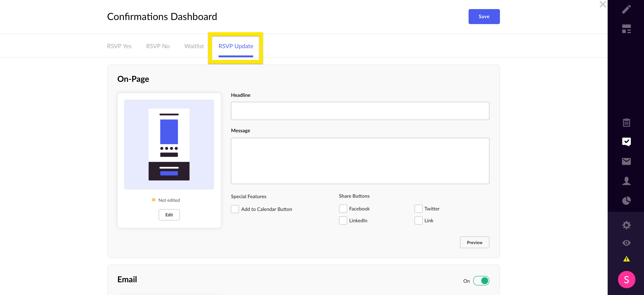Turn off the Email toggle switch
644x295 pixels.
pyautogui.click(x=481, y=280)
